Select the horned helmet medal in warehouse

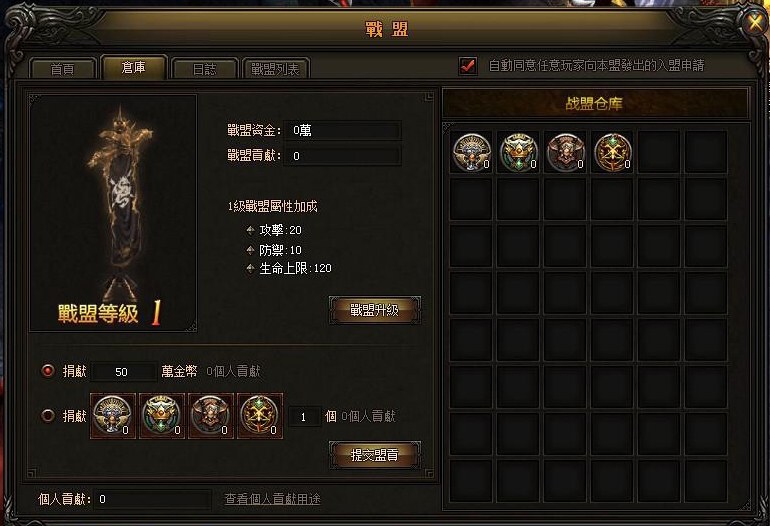pyautogui.click(x=565, y=152)
